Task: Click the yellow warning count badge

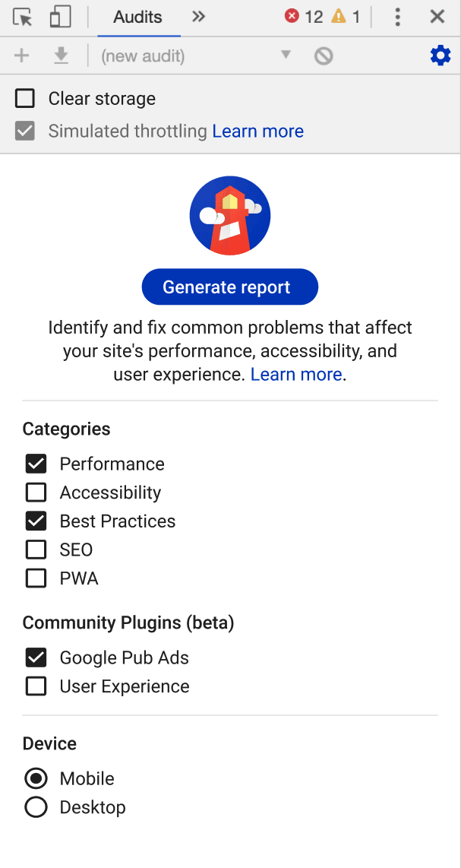Action: (x=344, y=14)
